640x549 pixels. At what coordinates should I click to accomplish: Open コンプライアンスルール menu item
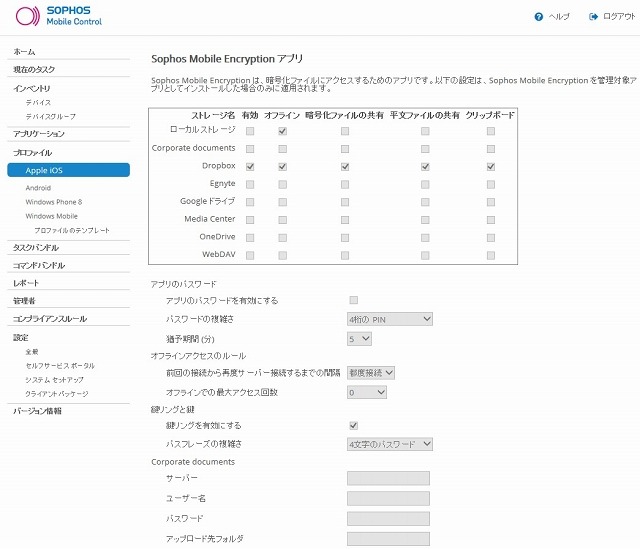coord(50,319)
